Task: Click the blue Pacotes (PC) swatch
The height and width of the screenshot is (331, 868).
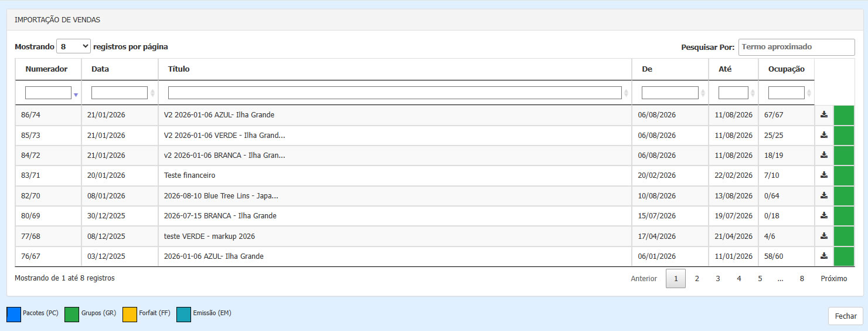Action: click(13, 315)
